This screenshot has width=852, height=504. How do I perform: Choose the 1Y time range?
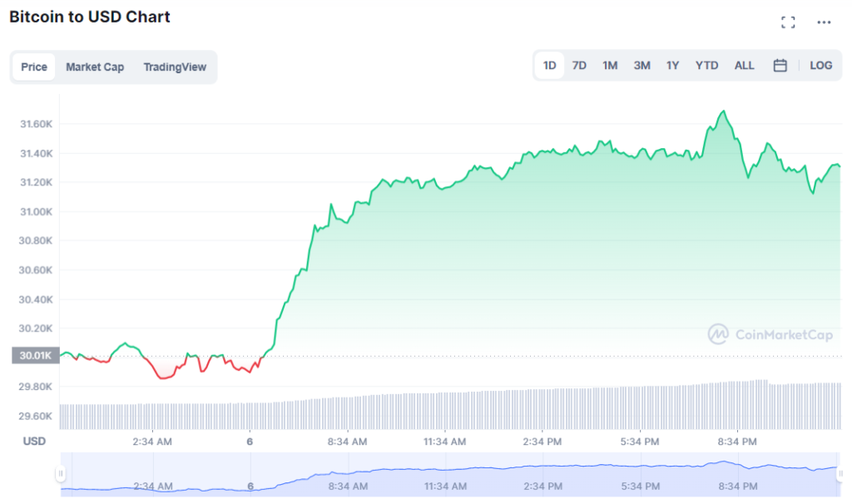[672, 66]
